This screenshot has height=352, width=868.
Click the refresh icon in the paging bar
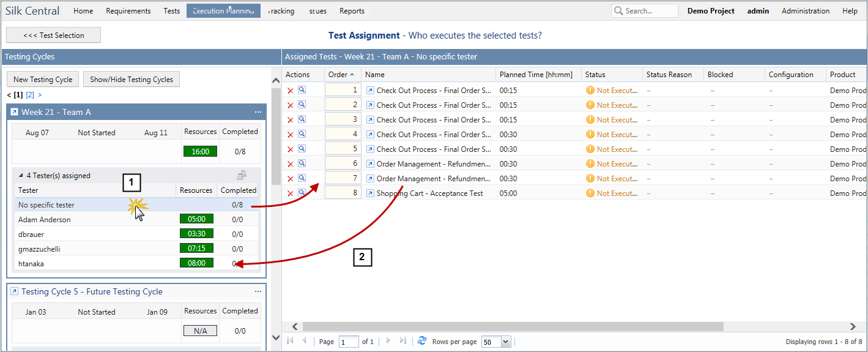click(x=421, y=341)
